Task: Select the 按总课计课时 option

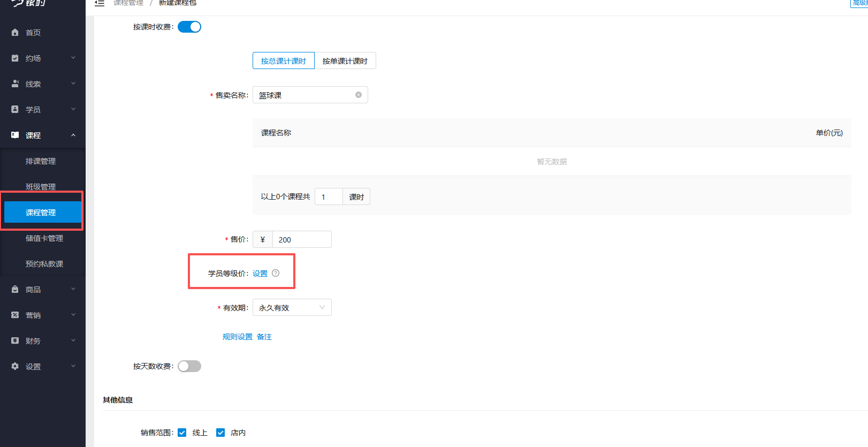Action: [284, 60]
